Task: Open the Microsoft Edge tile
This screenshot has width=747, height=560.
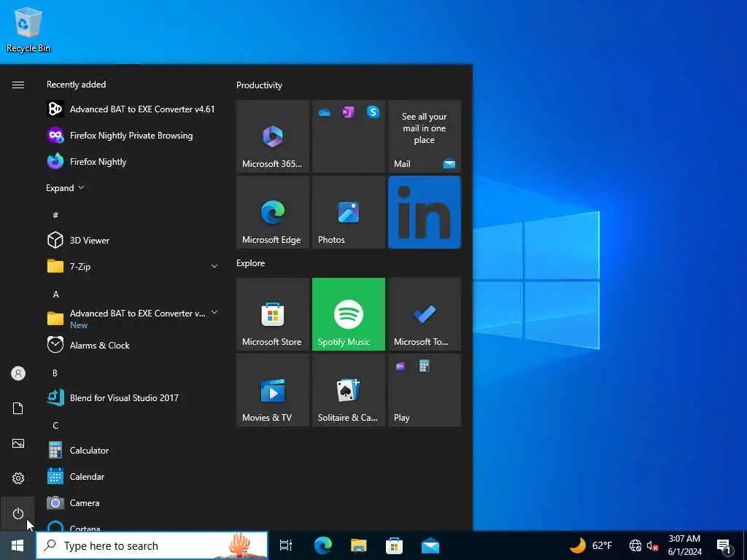Action: 273,212
